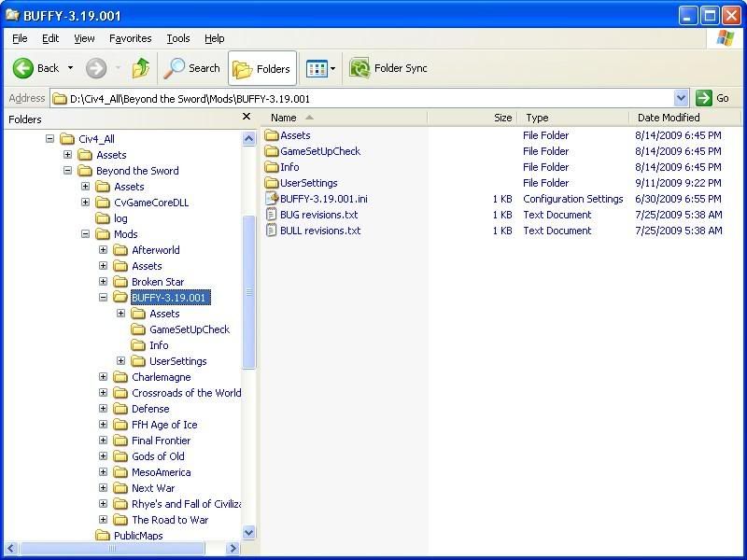Select log folder in the tree
Screen dimensions: 747x560
(111, 218)
